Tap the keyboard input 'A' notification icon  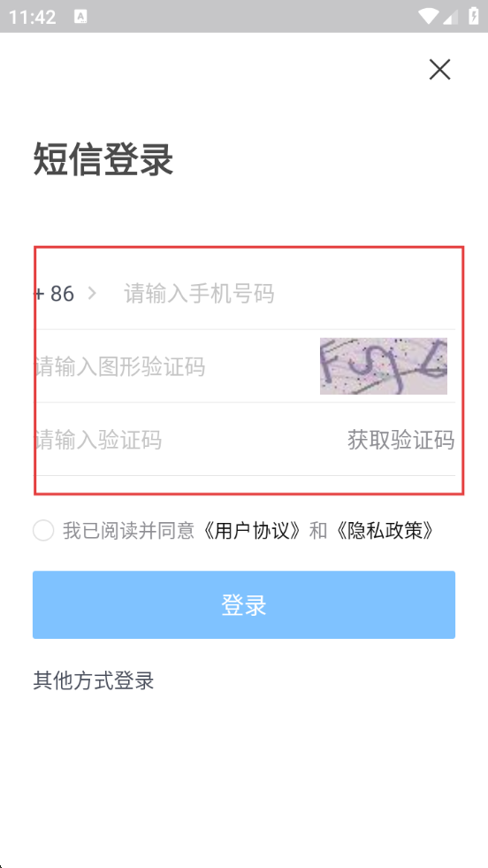click(80, 17)
